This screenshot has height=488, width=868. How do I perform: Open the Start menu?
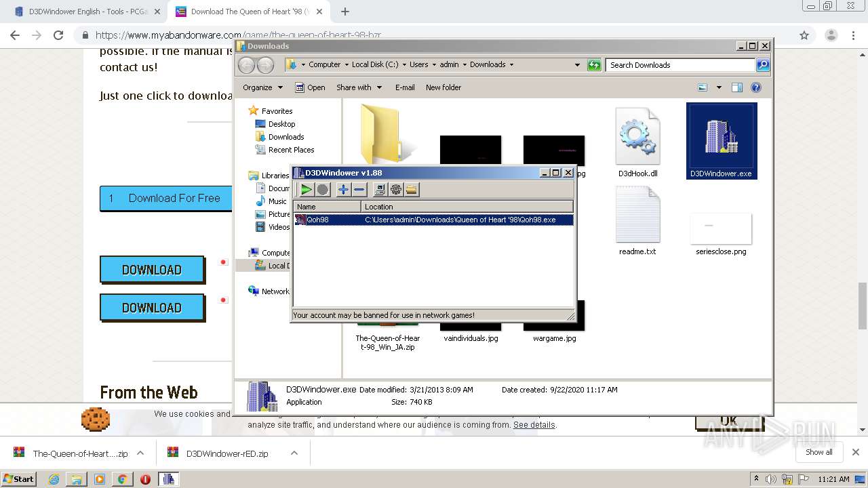19,479
